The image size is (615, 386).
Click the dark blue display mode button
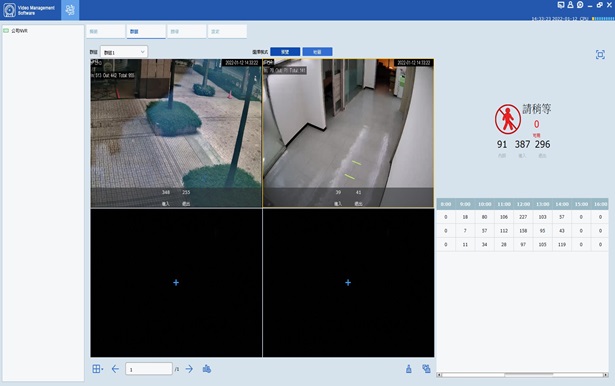pyautogui.click(x=285, y=52)
